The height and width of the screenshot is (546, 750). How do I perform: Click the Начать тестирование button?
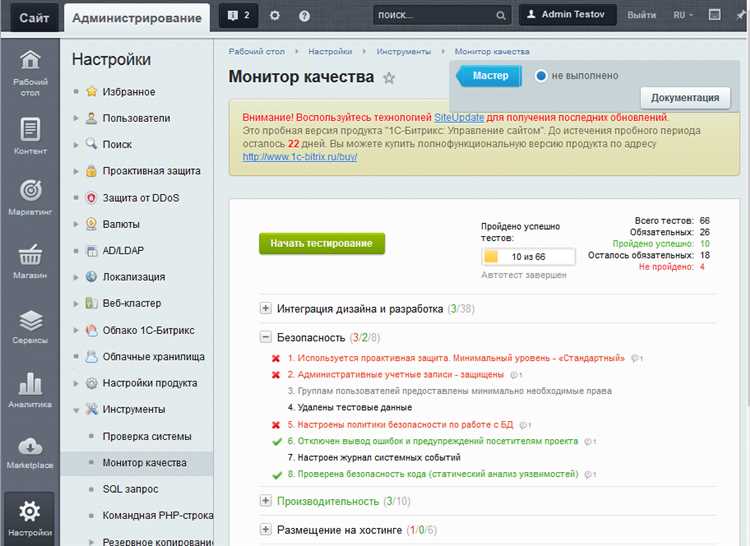[321, 243]
